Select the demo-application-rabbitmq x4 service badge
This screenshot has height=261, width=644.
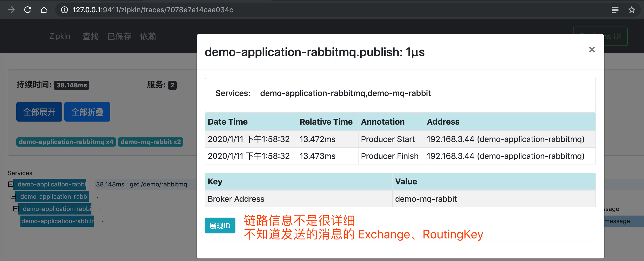click(66, 142)
